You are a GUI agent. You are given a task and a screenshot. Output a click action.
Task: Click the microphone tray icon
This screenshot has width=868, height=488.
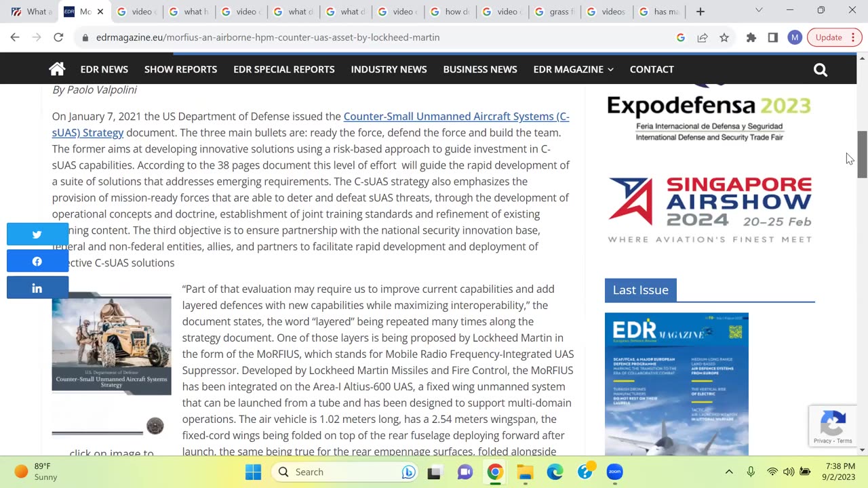pyautogui.click(x=751, y=472)
